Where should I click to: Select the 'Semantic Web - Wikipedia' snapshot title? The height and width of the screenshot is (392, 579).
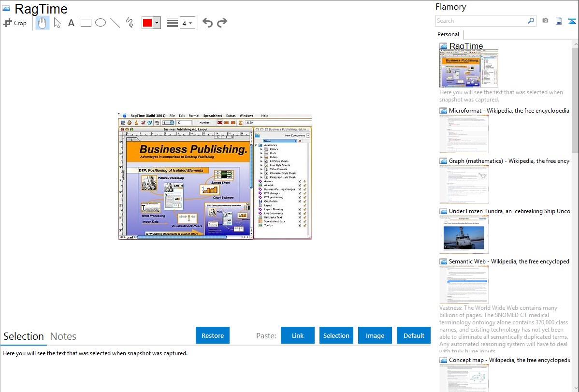click(509, 261)
